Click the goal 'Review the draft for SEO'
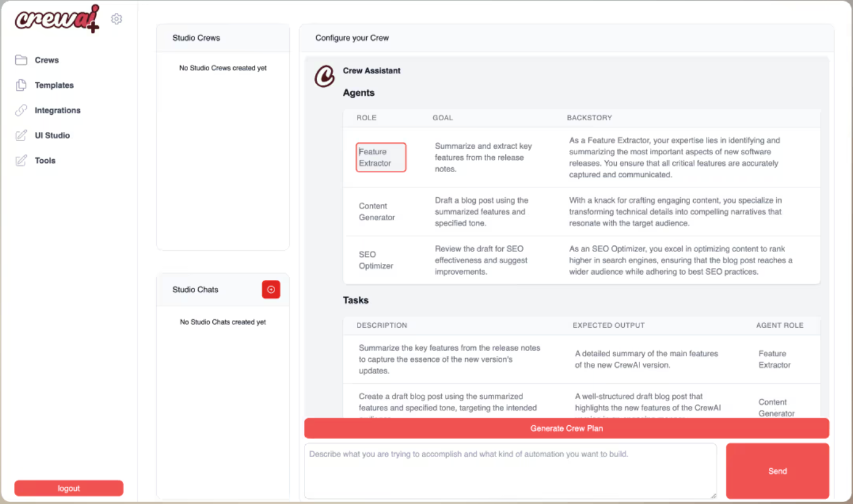This screenshot has height=504, width=853. click(x=481, y=260)
